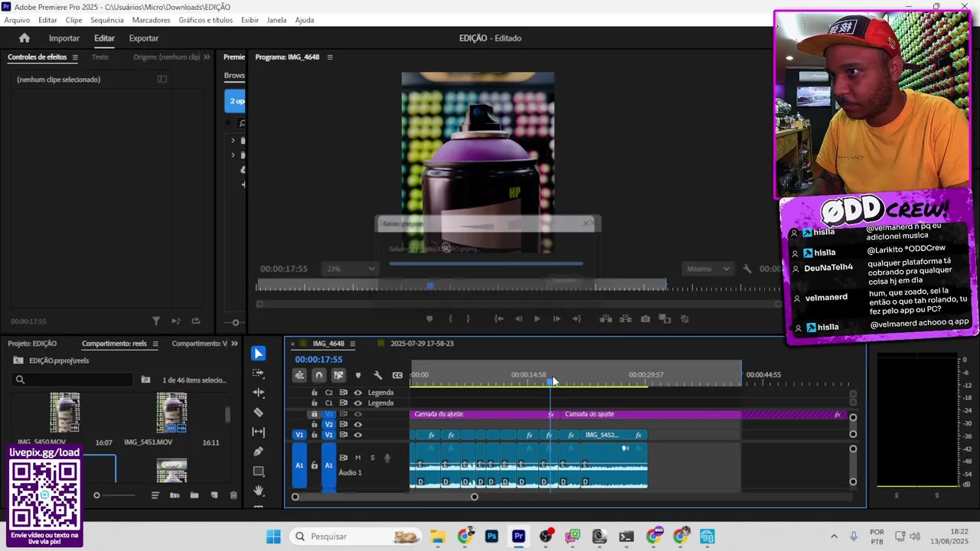Click the Automate to Sequence icon

pyautogui.click(x=175, y=495)
